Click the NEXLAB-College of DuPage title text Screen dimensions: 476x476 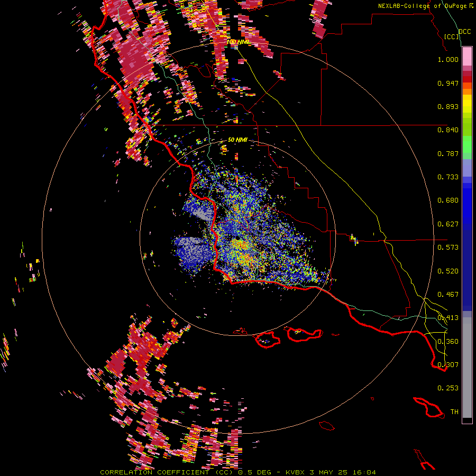426,6
